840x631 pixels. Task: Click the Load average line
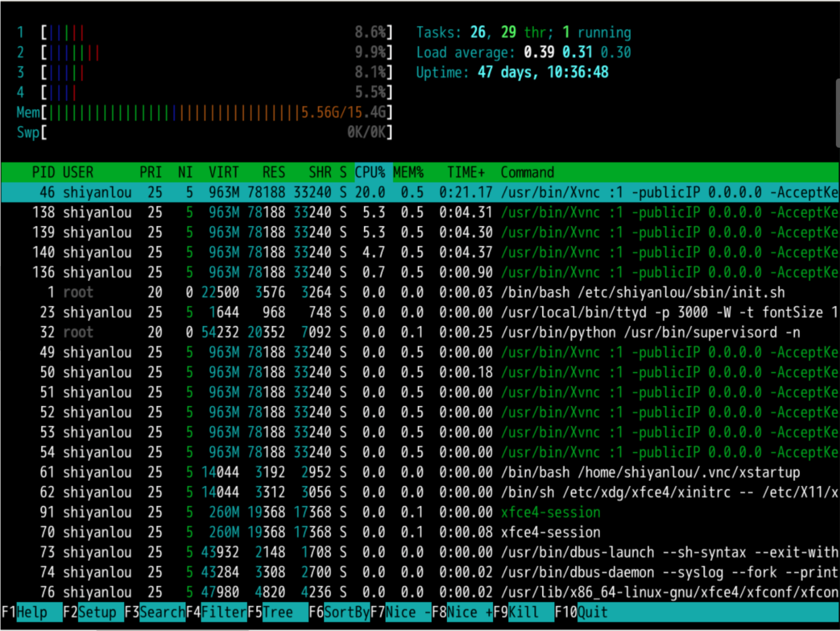(x=524, y=53)
